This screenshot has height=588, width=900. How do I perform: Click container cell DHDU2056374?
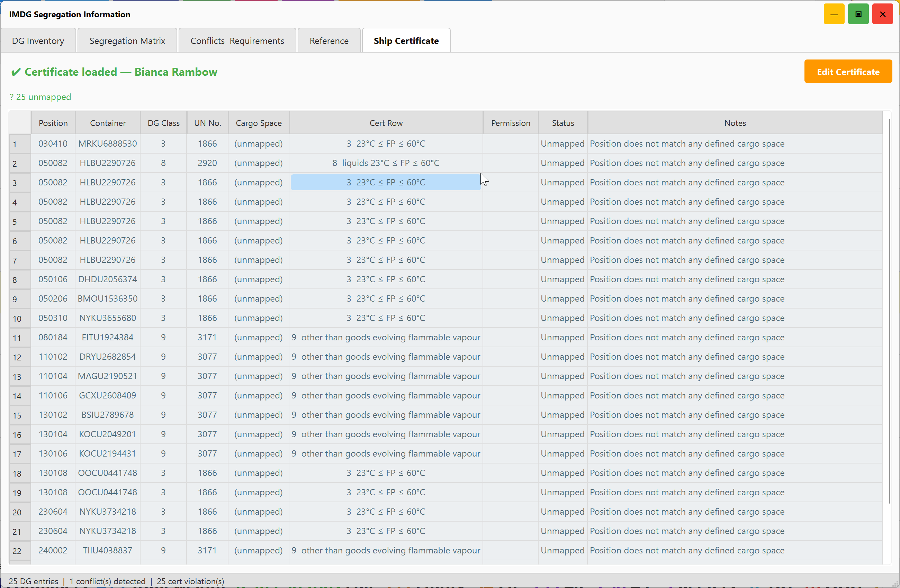(108, 279)
